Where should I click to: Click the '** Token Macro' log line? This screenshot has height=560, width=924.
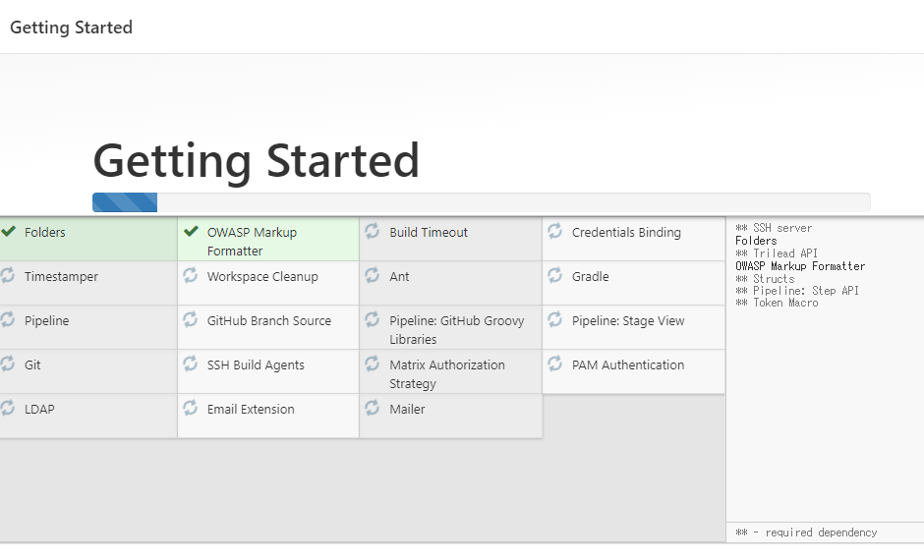tap(777, 303)
